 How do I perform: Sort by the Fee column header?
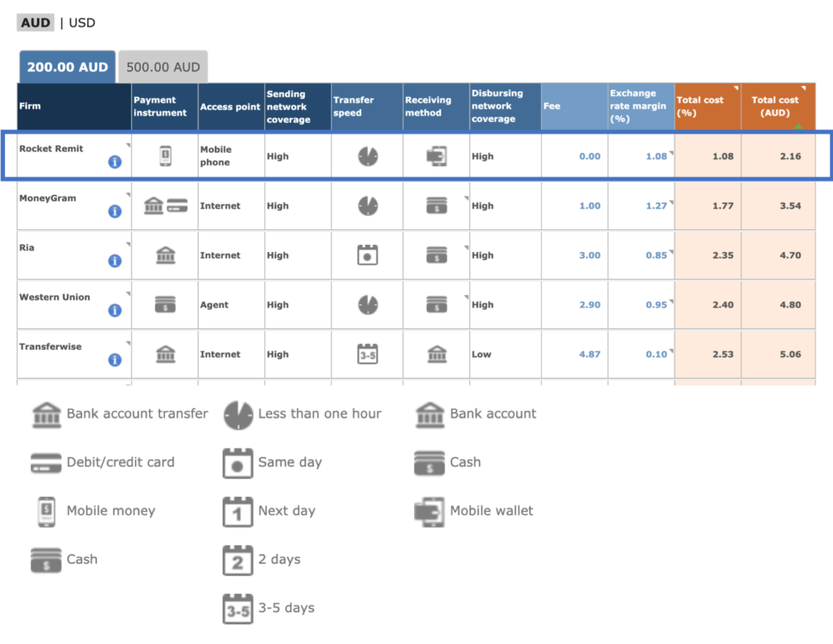(575, 107)
